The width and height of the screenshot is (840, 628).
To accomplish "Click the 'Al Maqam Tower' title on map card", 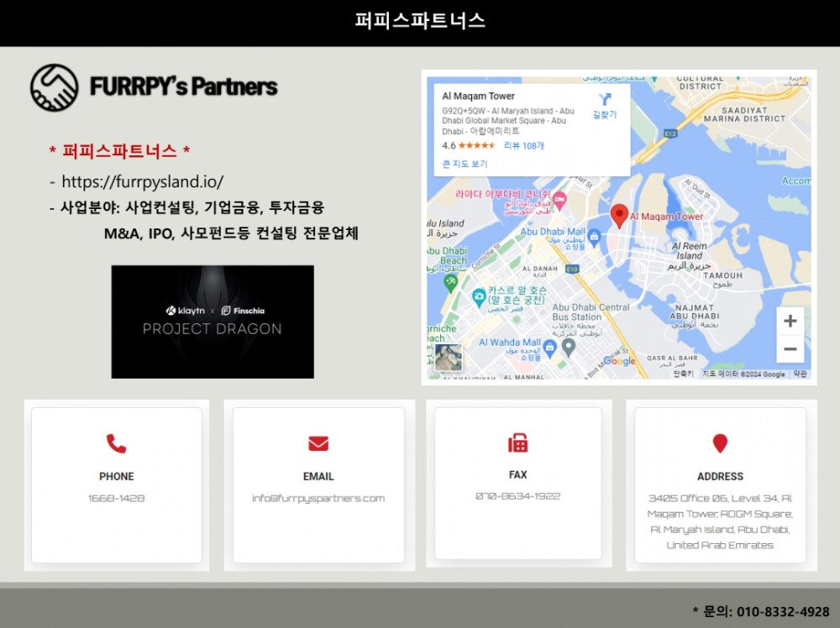I will [478, 97].
